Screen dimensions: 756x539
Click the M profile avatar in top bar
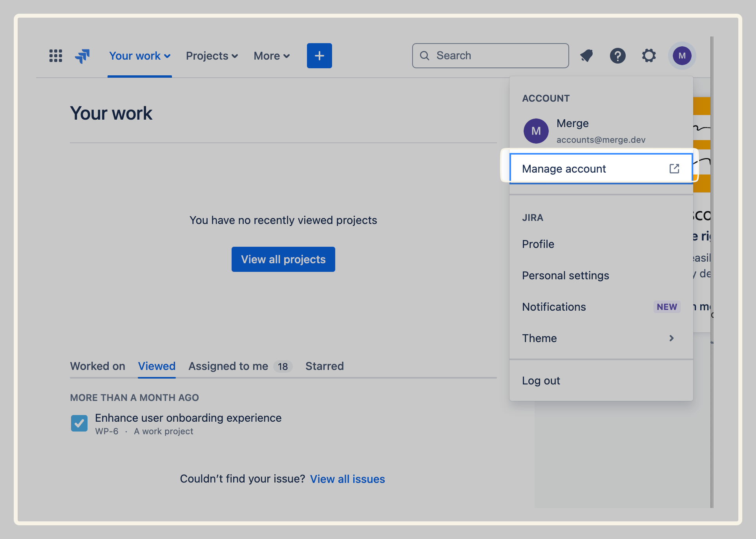click(682, 56)
